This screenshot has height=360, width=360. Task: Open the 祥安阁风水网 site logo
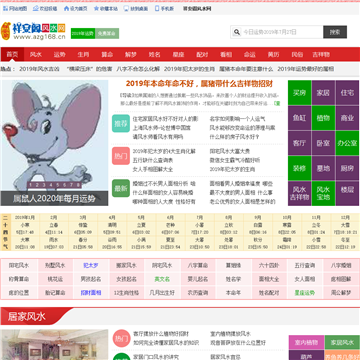tap(33, 31)
